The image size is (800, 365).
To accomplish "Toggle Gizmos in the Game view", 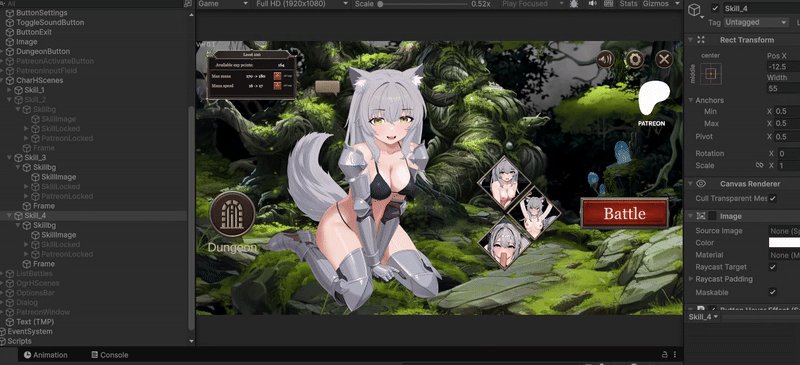I will [x=656, y=4].
